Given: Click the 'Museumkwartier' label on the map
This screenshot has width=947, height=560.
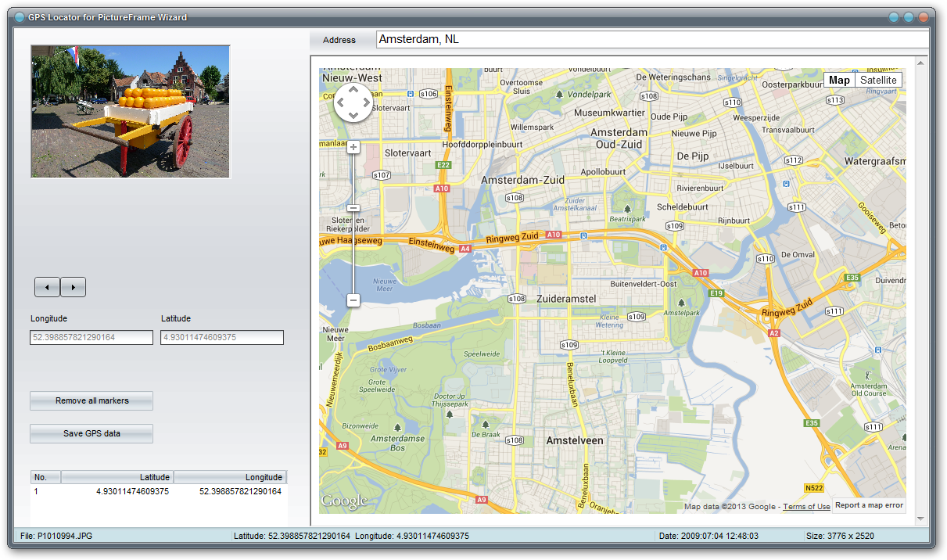Looking at the screenshot, I should pos(609,113).
